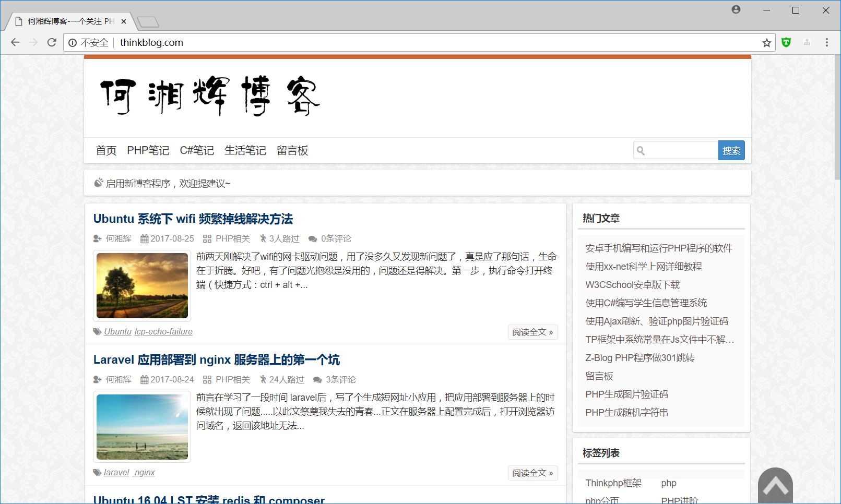Open hot article Z-Blog PHP程序做301跳转
Image resolution: width=841 pixels, height=504 pixels.
640,357
